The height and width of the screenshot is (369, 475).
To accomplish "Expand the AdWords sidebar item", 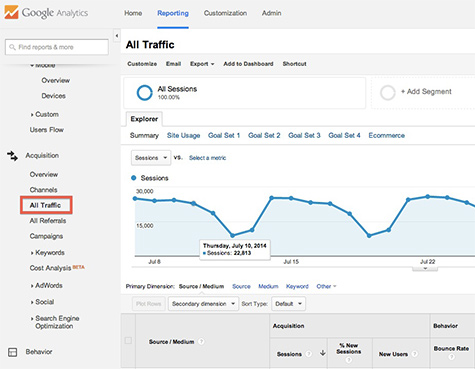I will [47, 285].
